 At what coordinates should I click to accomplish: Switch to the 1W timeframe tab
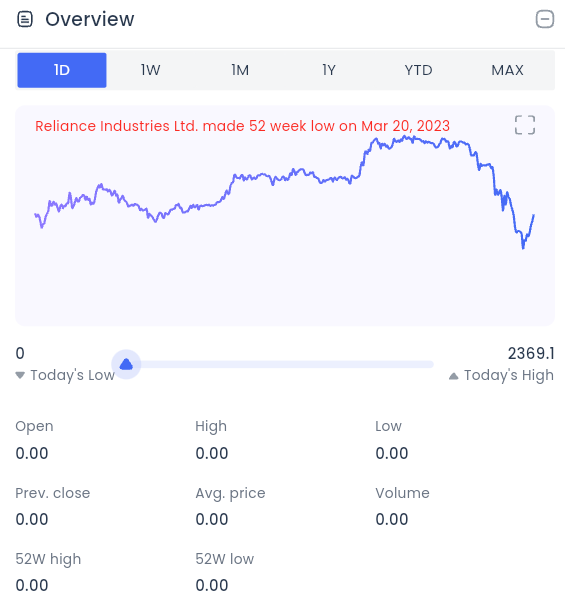151,70
